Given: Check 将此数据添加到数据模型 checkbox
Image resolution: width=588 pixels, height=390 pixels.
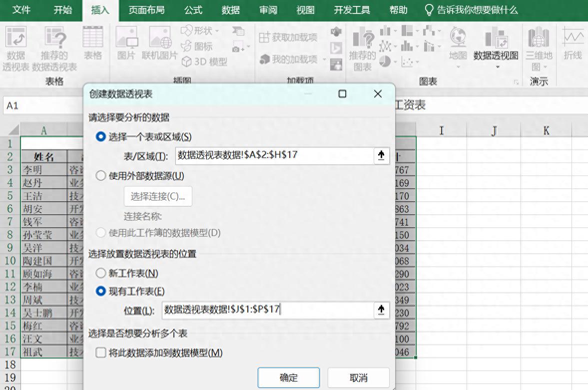Looking at the screenshot, I should (100, 353).
